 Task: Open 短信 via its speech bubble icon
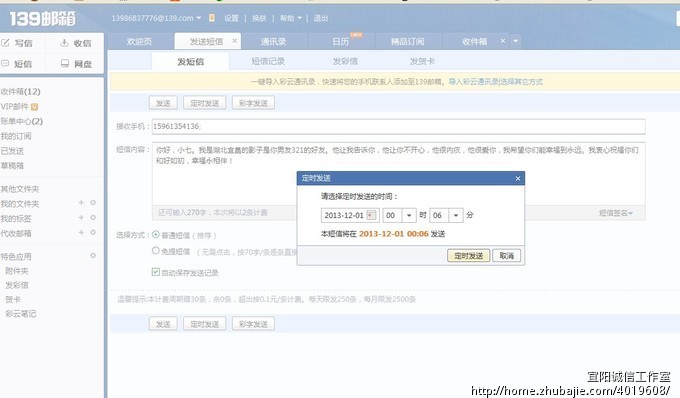5,63
